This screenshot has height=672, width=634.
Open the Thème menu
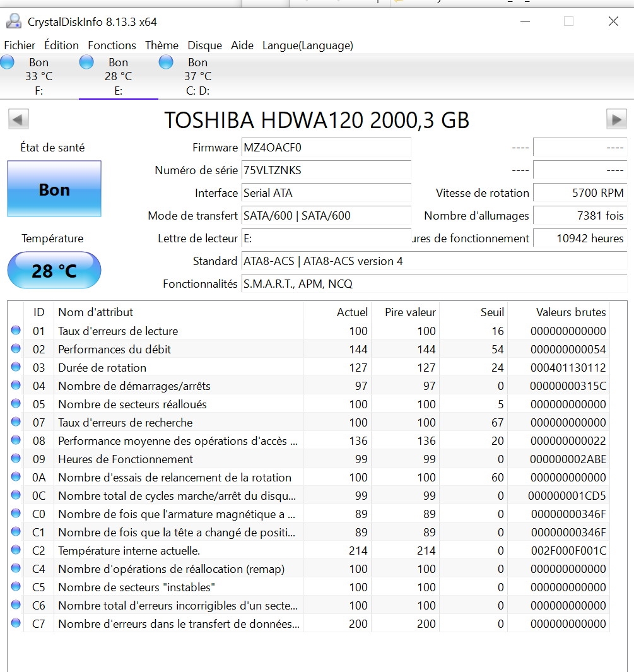(161, 45)
